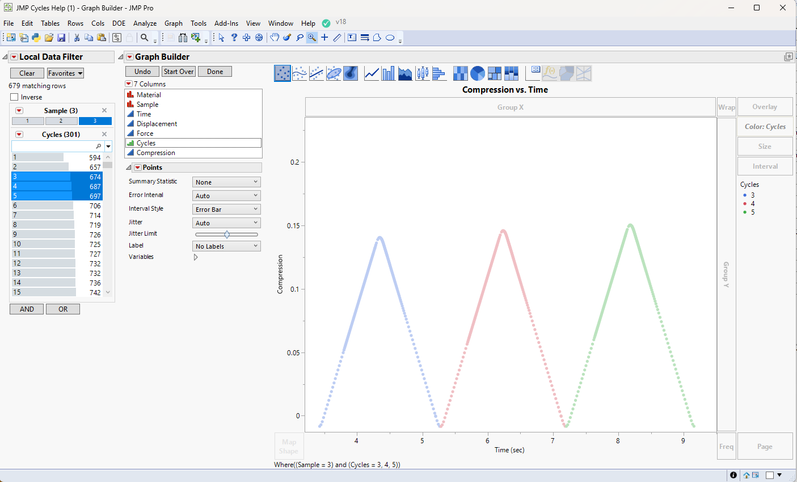
Task: Toggle Sample value 2 filter block
Action: [62, 120]
